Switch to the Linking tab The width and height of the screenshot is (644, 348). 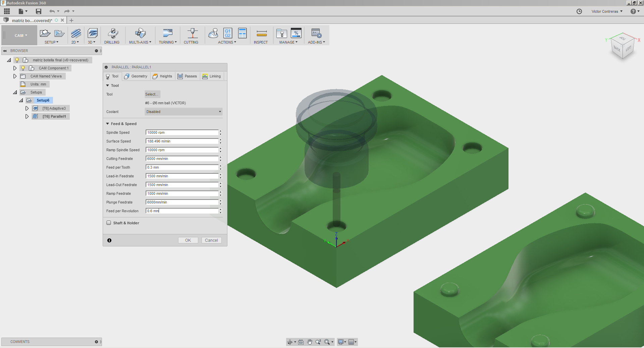click(212, 76)
